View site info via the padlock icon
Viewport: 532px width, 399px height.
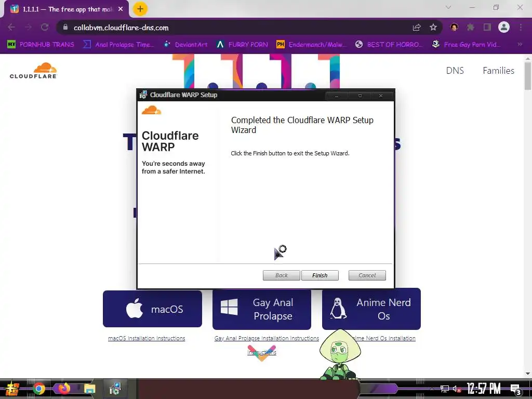tap(65, 27)
